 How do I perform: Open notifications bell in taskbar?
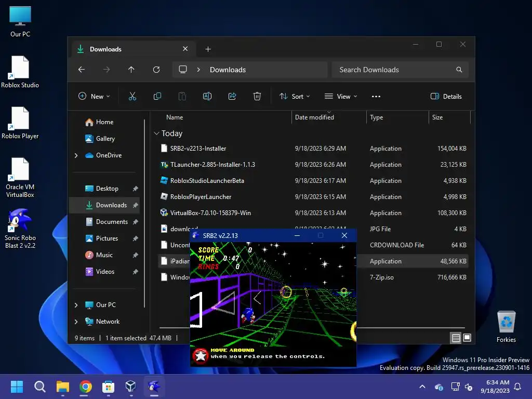[518, 387]
